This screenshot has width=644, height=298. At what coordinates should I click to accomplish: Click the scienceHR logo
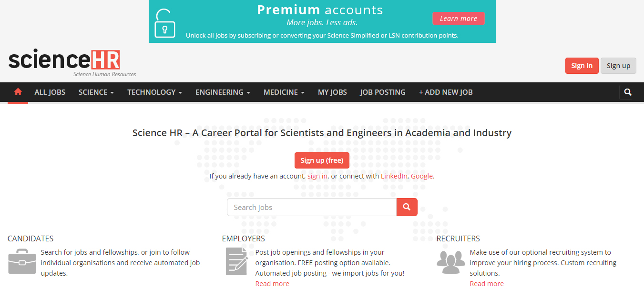(x=65, y=61)
